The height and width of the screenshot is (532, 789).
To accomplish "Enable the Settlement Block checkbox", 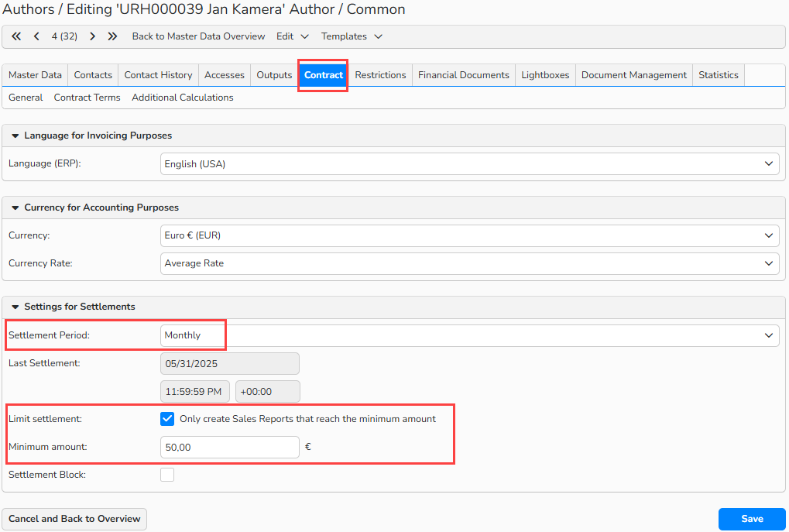I will pyautogui.click(x=167, y=475).
